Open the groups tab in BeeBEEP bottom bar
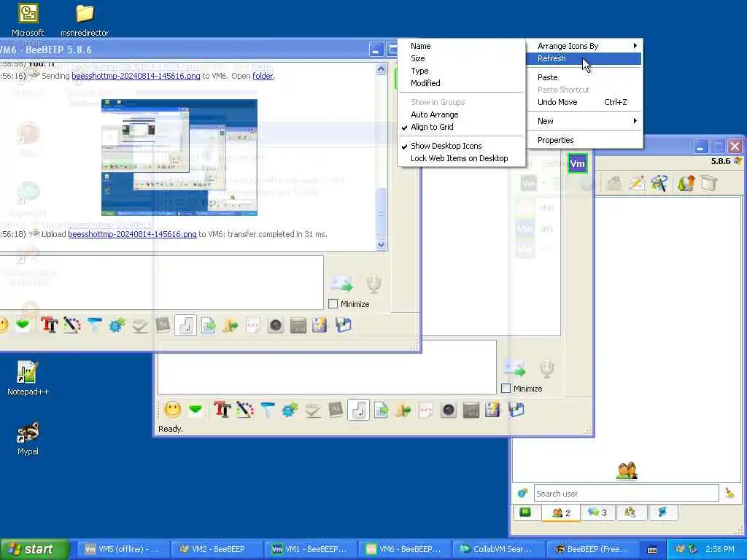This screenshot has width=747, height=560. (630, 513)
